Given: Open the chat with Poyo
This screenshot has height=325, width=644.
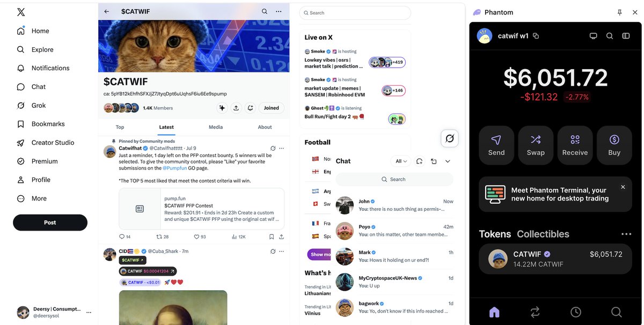Looking at the screenshot, I should click(x=394, y=231).
